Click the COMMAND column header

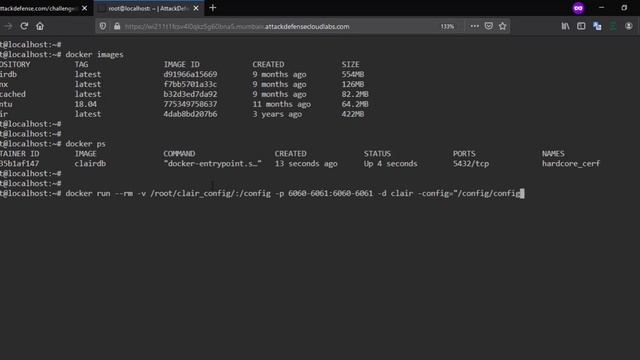(179, 154)
